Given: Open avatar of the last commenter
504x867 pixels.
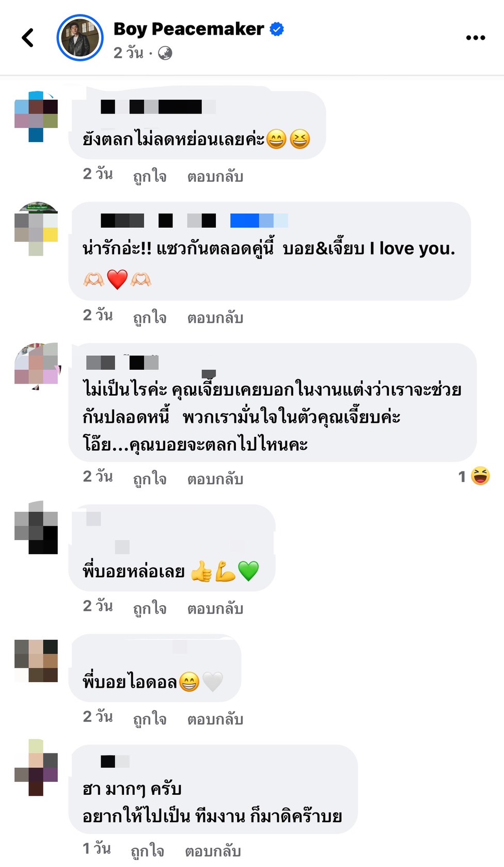Looking at the screenshot, I should click(x=36, y=767).
